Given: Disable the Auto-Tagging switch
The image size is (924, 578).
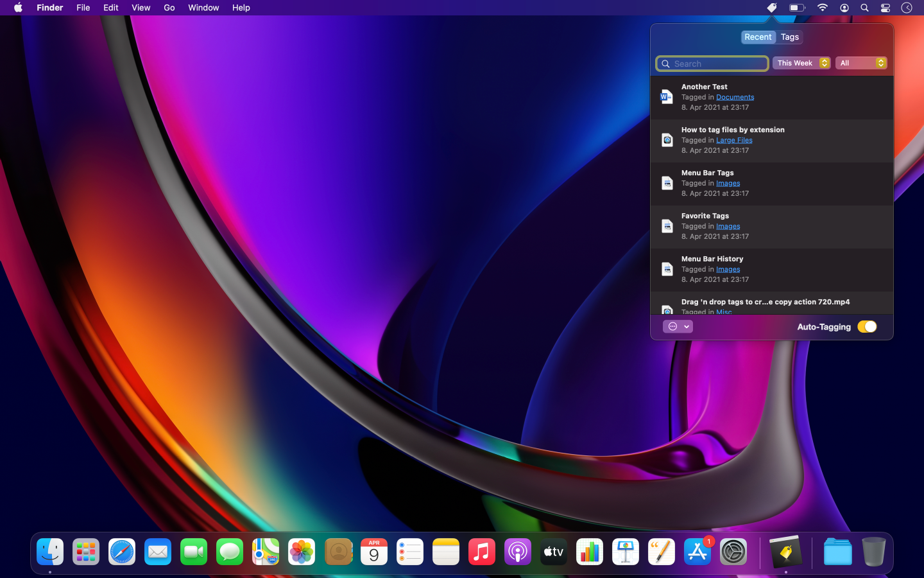Looking at the screenshot, I should pyautogui.click(x=866, y=327).
